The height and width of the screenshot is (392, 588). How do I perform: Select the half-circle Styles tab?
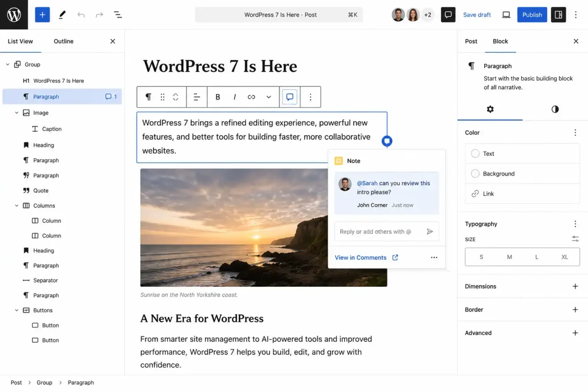pos(555,109)
